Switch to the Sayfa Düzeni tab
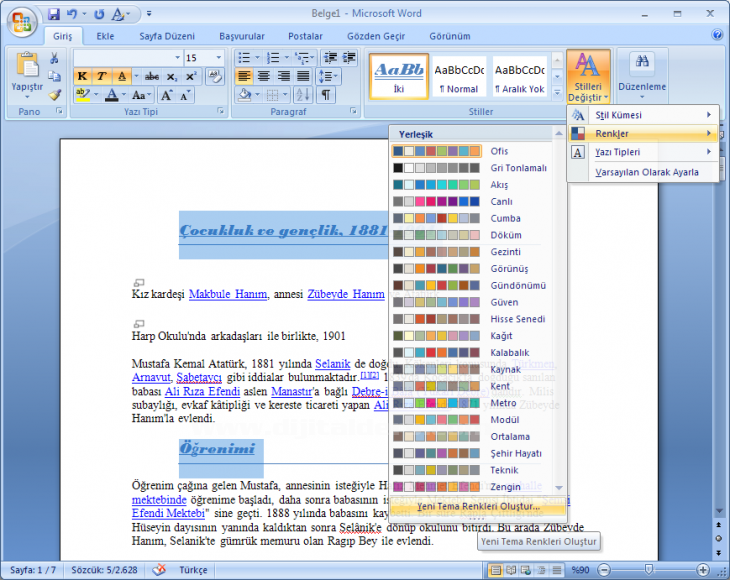 165,36
